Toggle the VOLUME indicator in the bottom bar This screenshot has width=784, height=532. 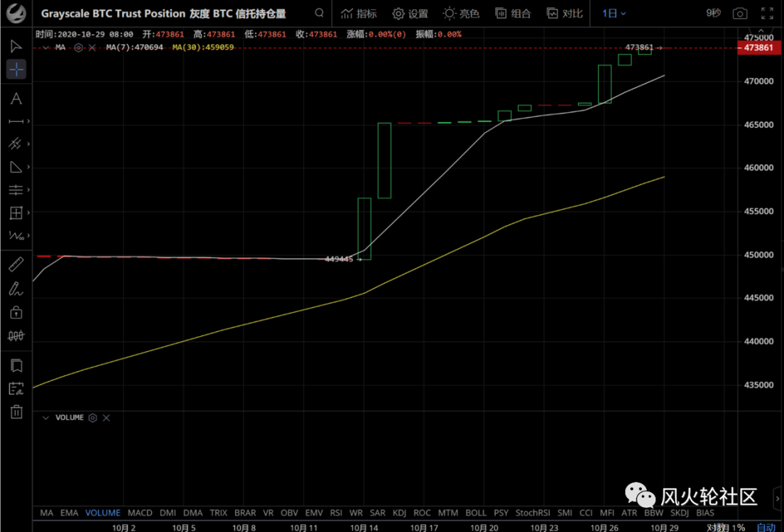pyautogui.click(x=103, y=513)
